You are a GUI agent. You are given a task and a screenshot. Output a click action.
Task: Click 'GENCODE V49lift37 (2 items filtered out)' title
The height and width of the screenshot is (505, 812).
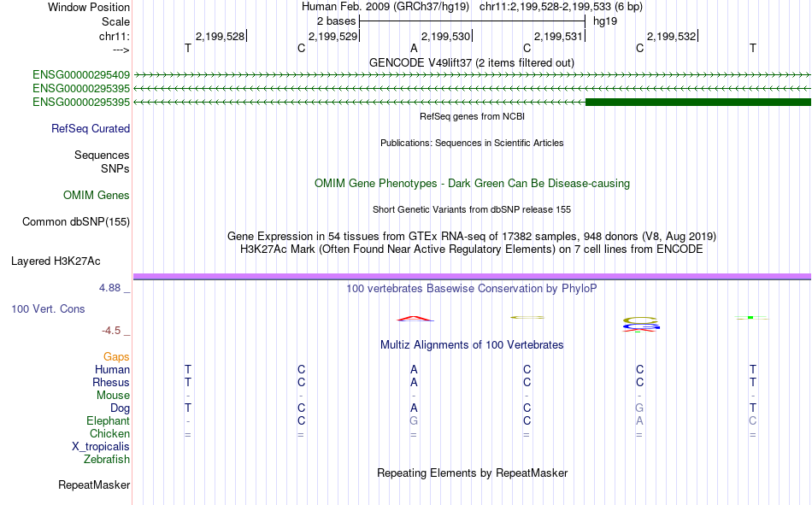(472, 62)
